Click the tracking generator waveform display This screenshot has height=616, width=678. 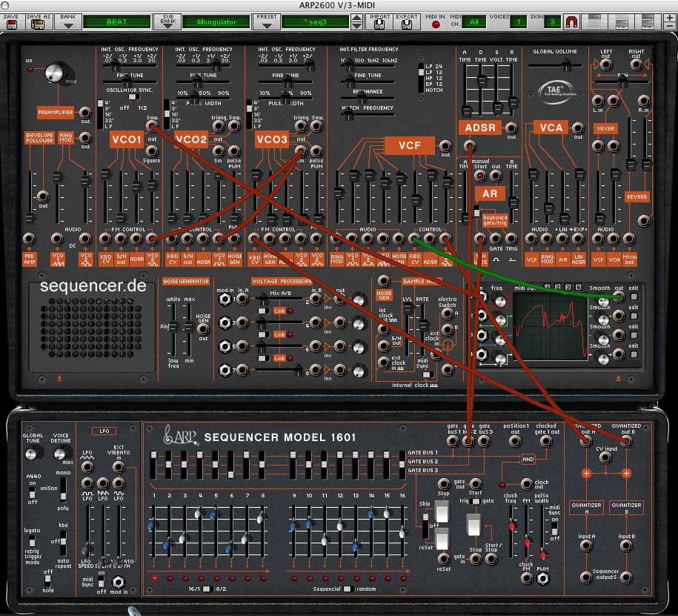pos(550,326)
